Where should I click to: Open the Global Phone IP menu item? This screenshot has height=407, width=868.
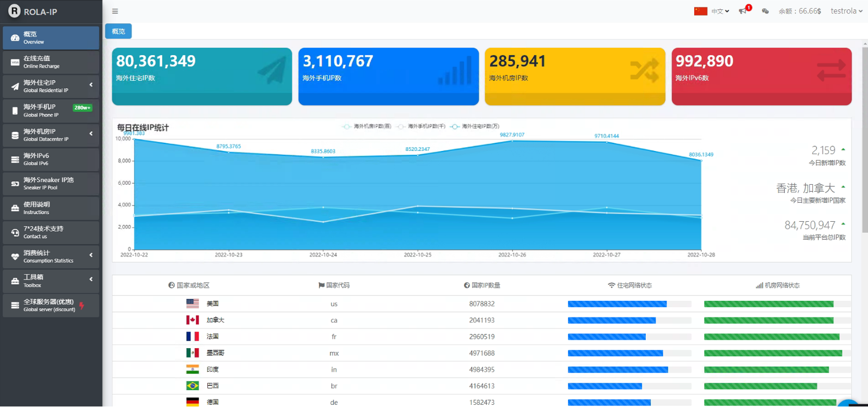tap(51, 111)
